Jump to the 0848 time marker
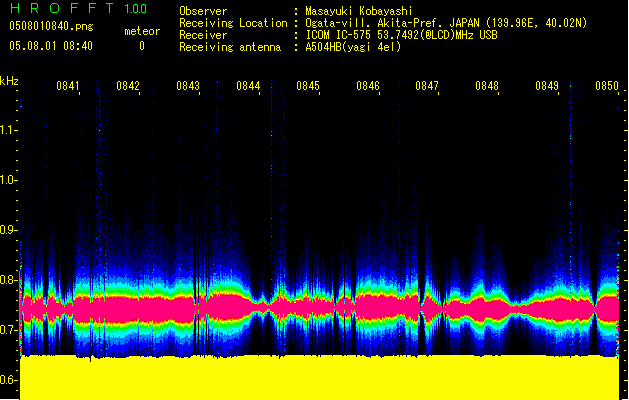The image size is (629, 400). [487, 87]
